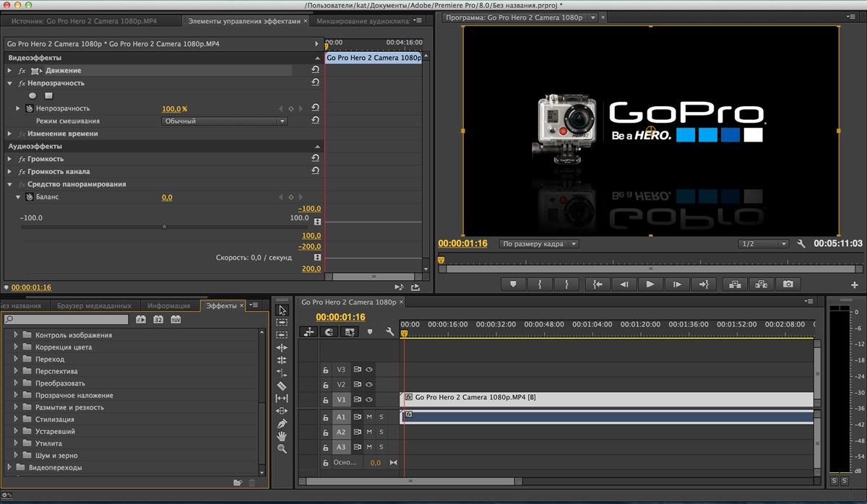Click the Export Frame camera icon
867x504 pixels.
click(789, 284)
